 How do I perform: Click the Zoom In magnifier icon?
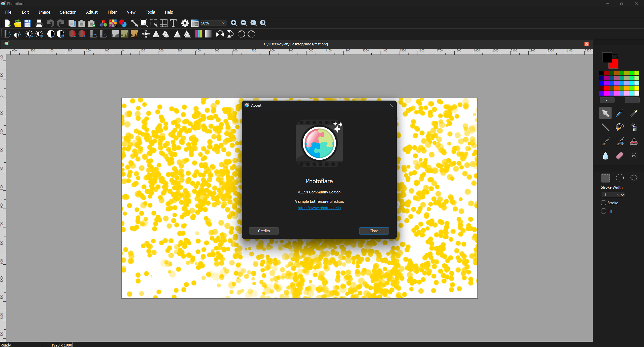coord(234,23)
